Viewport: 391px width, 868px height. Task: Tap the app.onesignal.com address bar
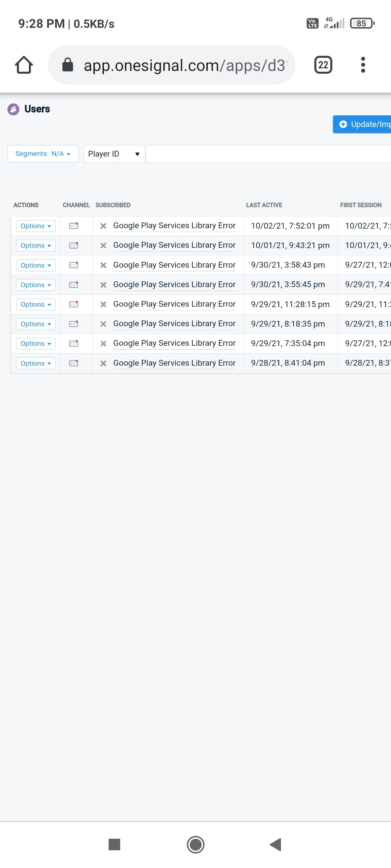(x=172, y=65)
